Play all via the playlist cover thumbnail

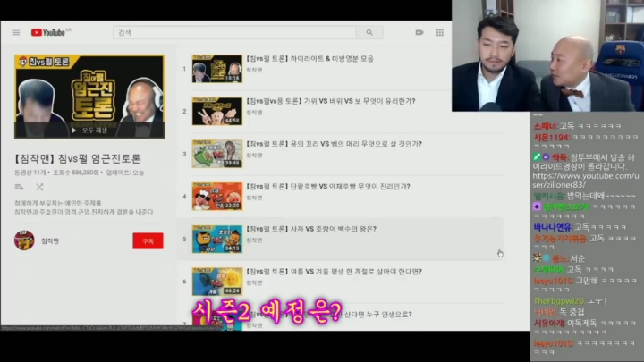pyautogui.click(x=89, y=97)
